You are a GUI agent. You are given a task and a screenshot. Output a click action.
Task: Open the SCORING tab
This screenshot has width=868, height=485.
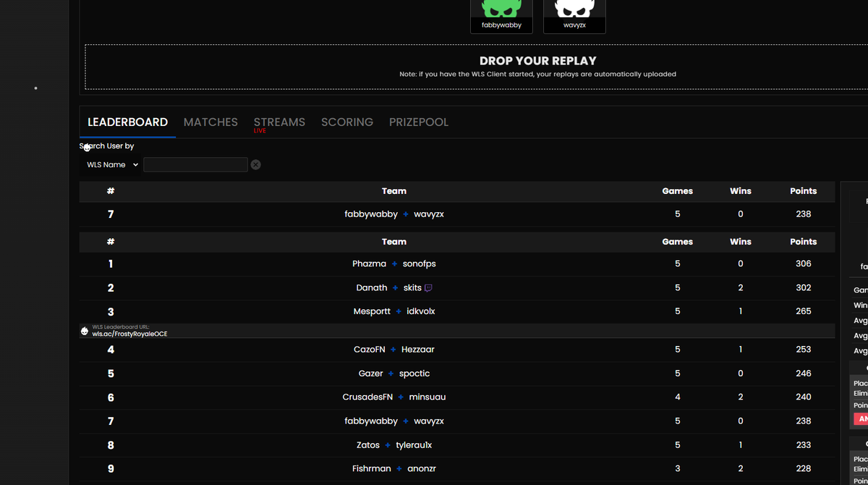pos(347,122)
